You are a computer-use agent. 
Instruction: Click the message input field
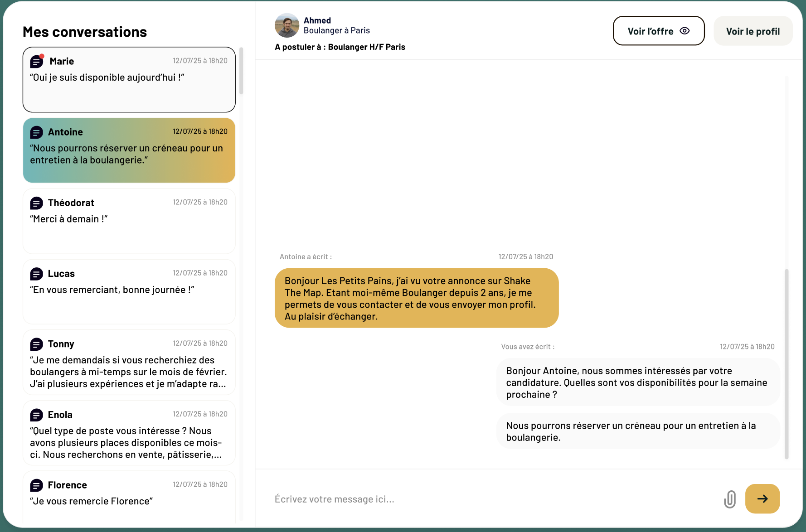click(x=408, y=499)
